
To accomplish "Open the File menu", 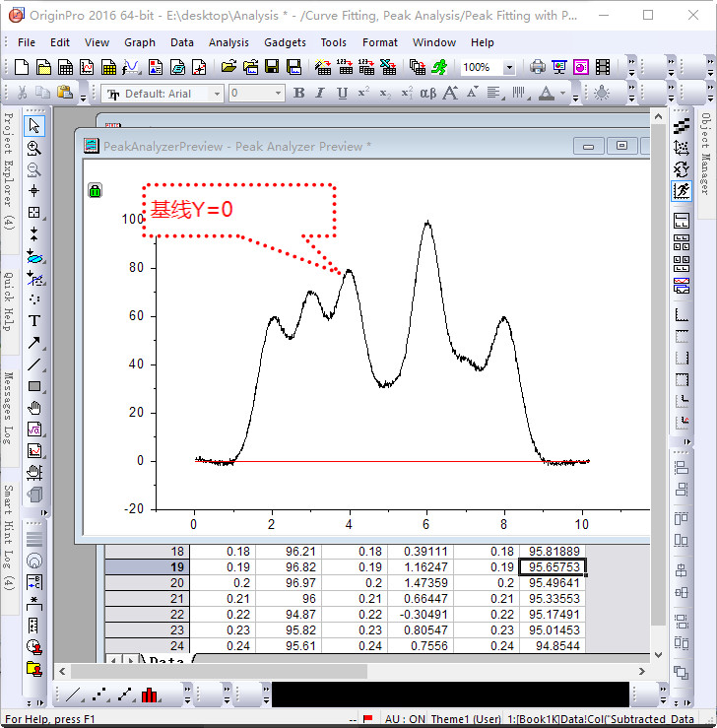I will click(x=27, y=42).
